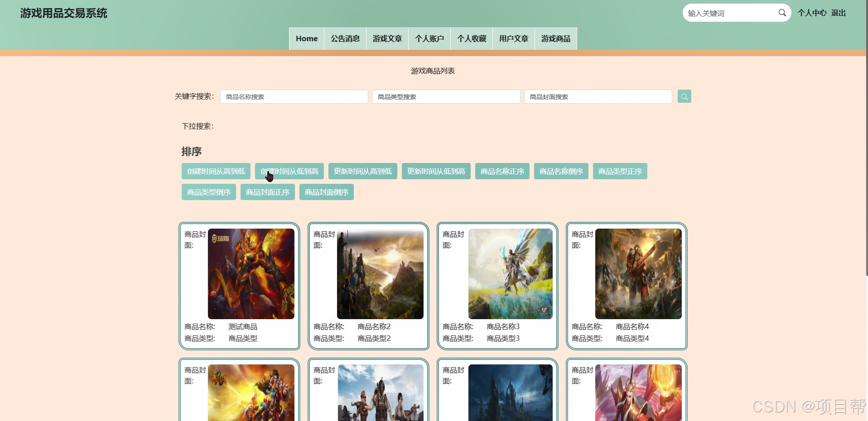Click the product type text 商品类型2
The width and height of the screenshot is (868, 421).
(374, 339)
